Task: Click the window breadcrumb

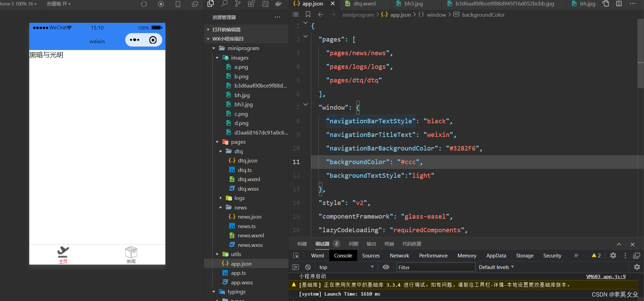Action: tap(436, 15)
